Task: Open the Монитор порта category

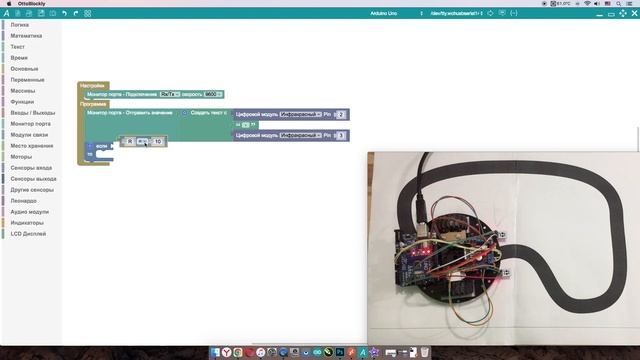Action: [x=31, y=124]
